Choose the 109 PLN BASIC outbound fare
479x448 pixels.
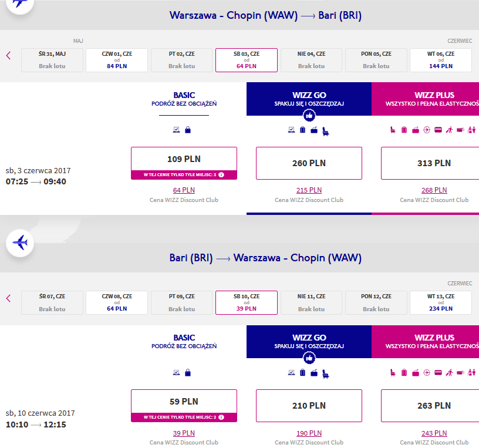[184, 163]
